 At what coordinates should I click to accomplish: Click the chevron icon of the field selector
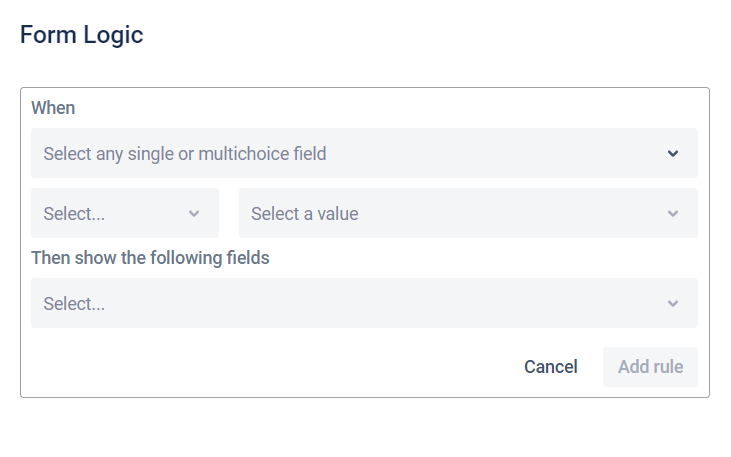[x=673, y=154]
